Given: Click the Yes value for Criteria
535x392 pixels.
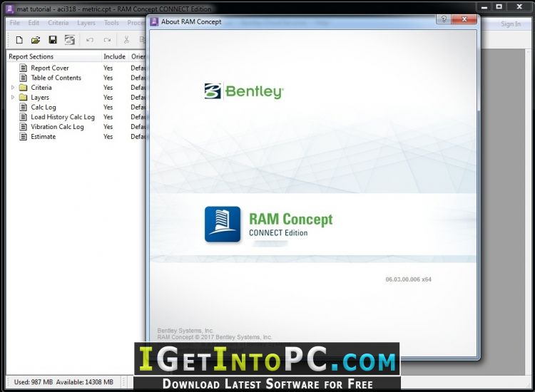Looking at the screenshot, I should (x=108, y=88).
